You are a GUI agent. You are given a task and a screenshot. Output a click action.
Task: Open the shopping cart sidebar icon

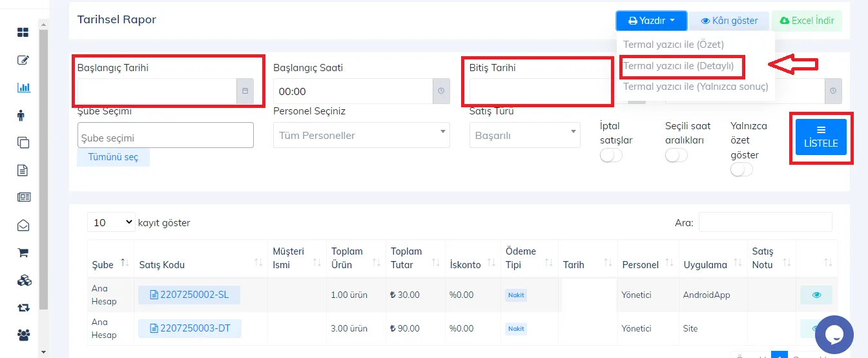point(23,253)
